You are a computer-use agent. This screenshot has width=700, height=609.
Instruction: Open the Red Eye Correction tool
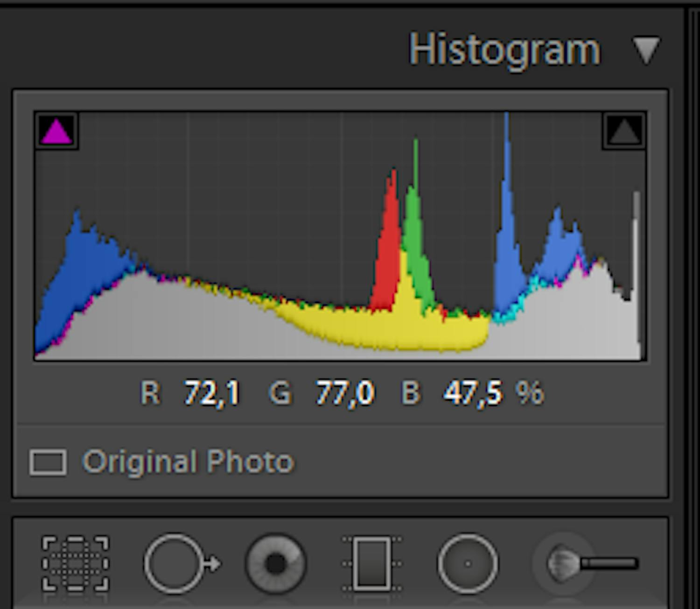[274, 563]
